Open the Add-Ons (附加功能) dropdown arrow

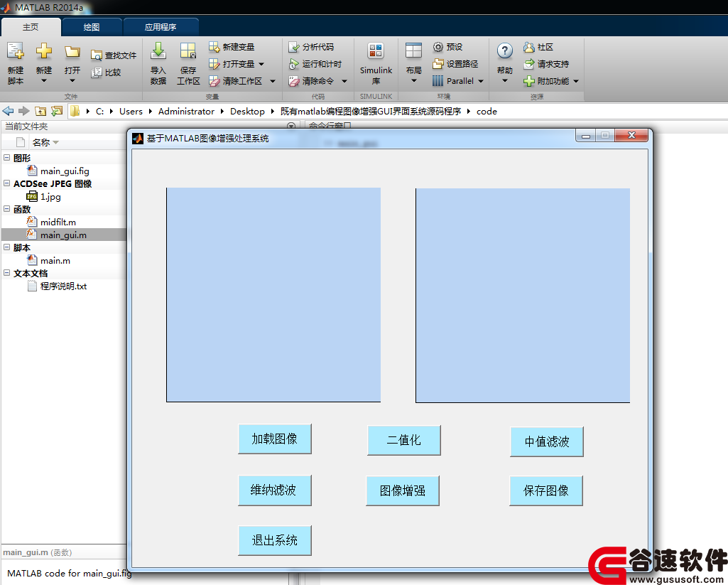(x=576, y=81)
